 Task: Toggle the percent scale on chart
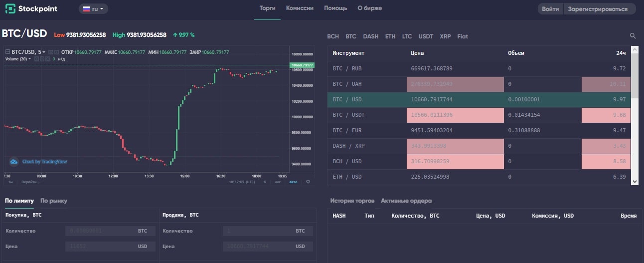click(x=265, y=182)
